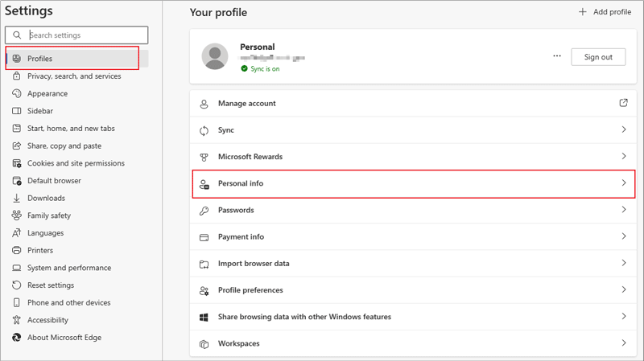The height and width of the screenshot is (361, 644).
Task: Click the Sidebar panel icon
Action: 16,111
